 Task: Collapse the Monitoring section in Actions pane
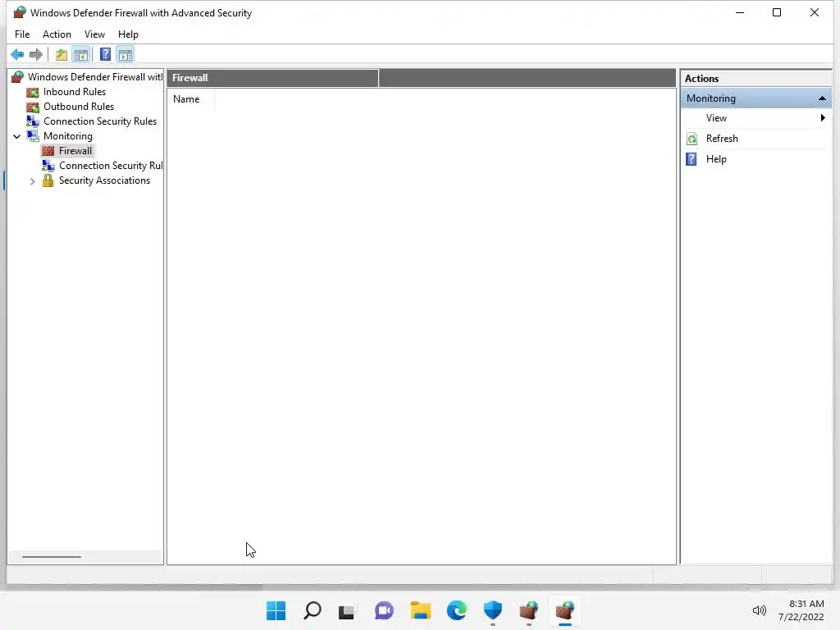pyautogui.click(x=822, y=98)
